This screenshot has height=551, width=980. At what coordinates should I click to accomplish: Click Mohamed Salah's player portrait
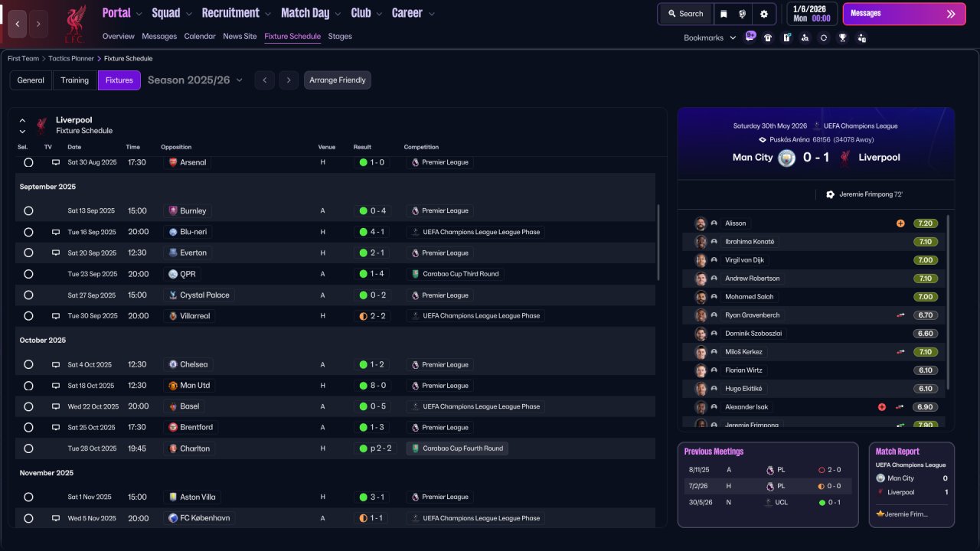(x=700, y=297)
